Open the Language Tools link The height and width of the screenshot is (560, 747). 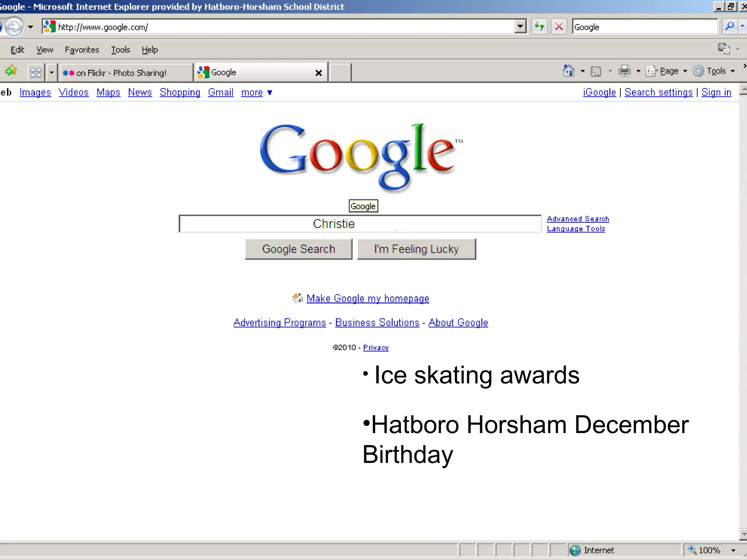pos(576,229)
